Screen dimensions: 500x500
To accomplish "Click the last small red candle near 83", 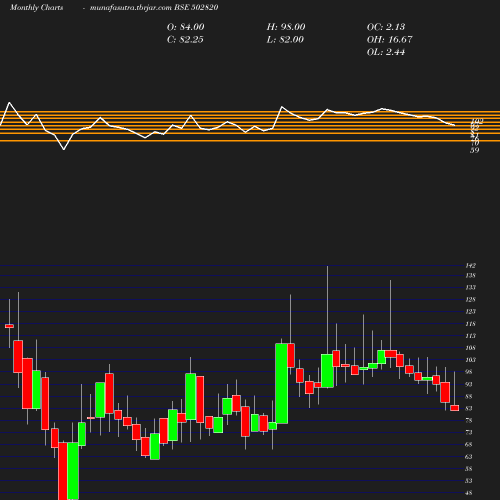I will coord(455,408).
